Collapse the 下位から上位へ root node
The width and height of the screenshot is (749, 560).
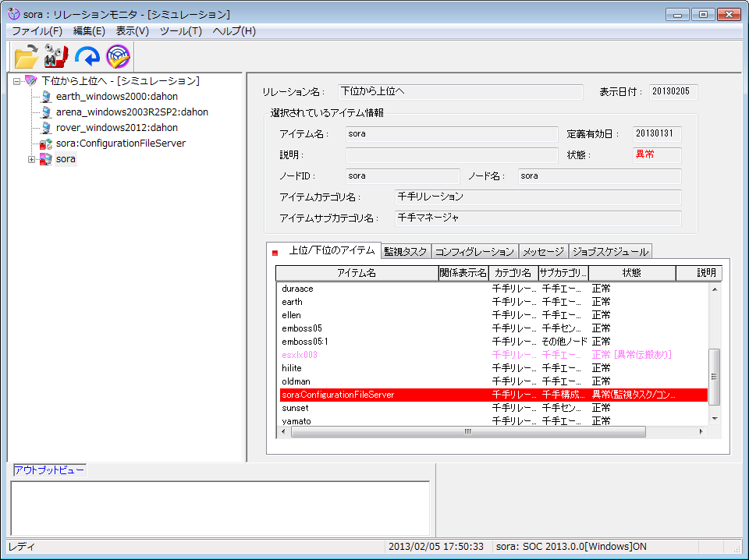click(16, 81)
